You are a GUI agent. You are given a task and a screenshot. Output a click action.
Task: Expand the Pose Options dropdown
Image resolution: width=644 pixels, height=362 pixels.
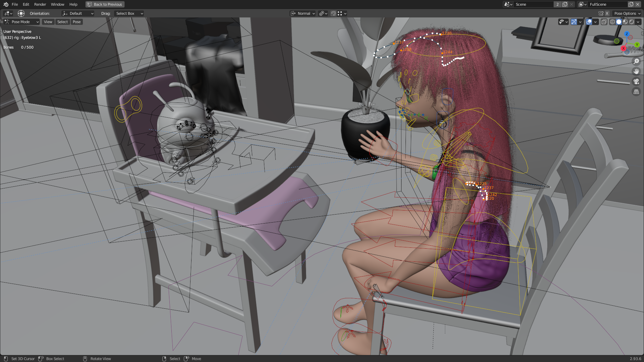627,13
